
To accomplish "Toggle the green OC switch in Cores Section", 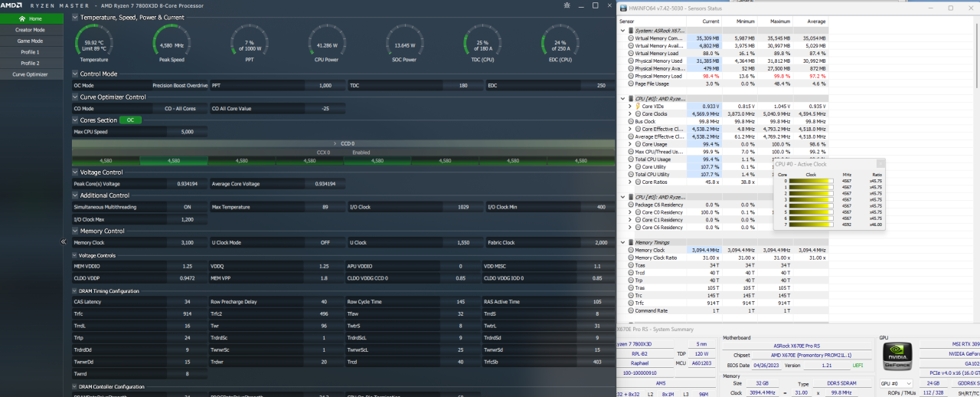I will [130, 120].
